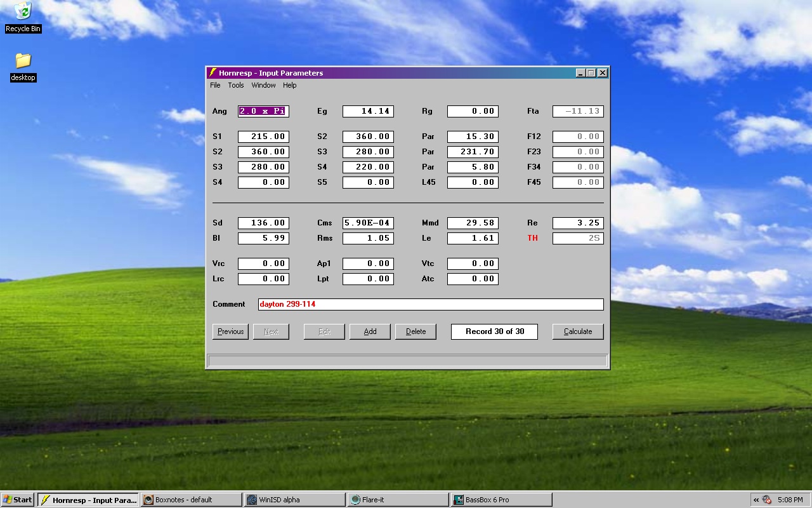Click the Par field showing 15.30
The width and height of the screenshot is (812, 508).
coord(473,137)
